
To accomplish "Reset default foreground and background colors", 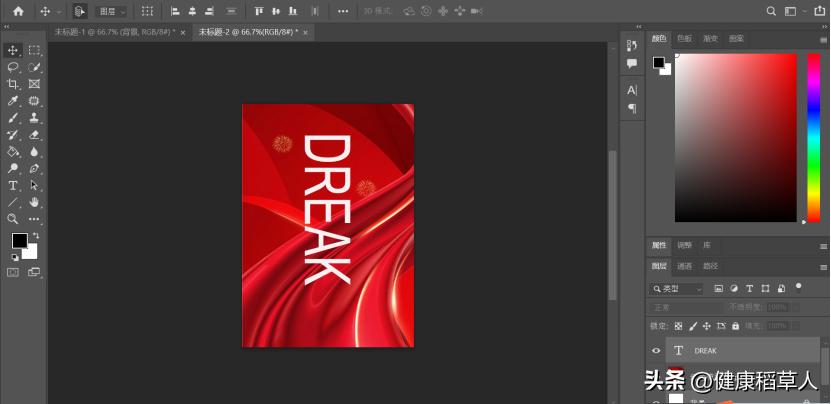I will click(x=15, y=258).
